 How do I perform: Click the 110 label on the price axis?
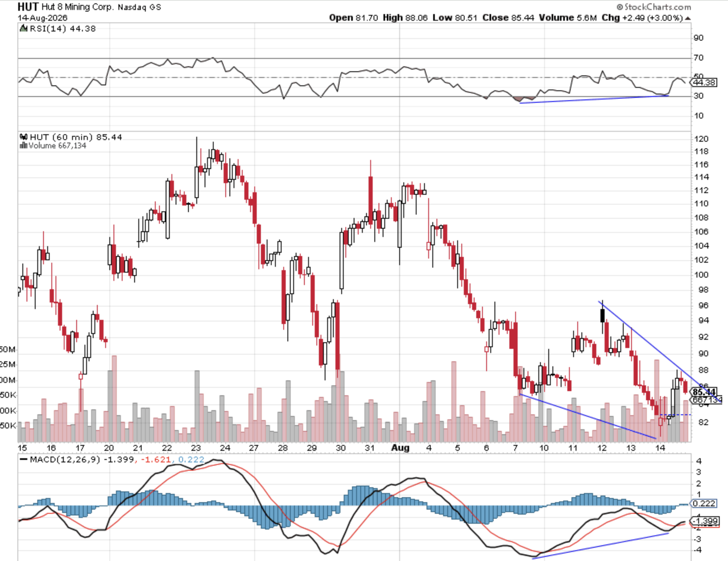[701, 203]
